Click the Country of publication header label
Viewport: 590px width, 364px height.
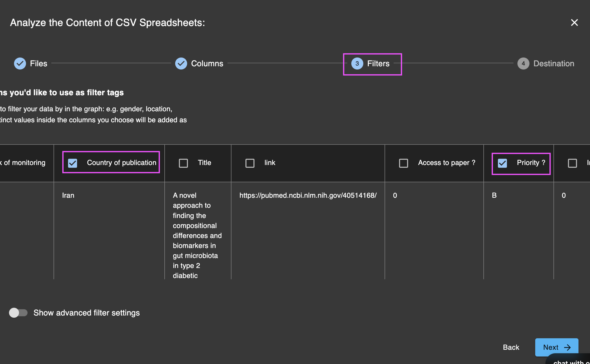[x=122, y=162]
